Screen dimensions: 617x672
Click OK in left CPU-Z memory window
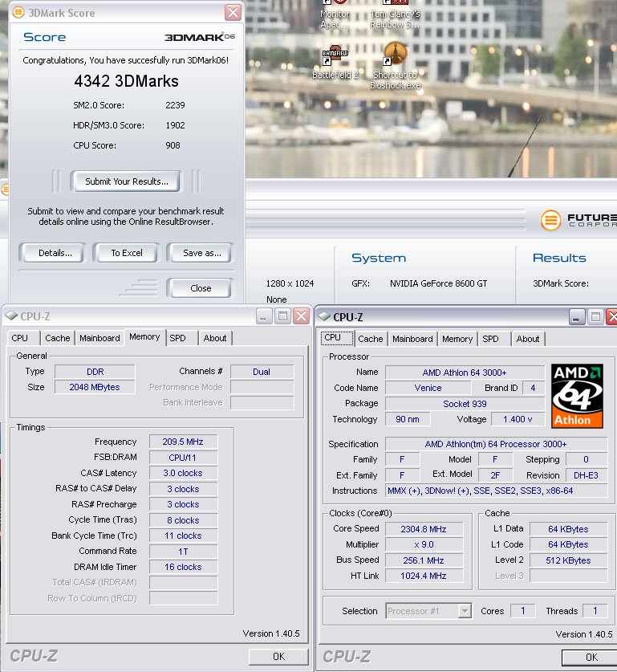[278, 656]
